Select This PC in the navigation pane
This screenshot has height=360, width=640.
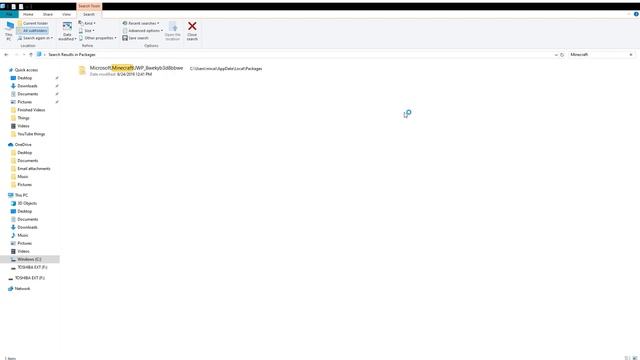point(21,196)
